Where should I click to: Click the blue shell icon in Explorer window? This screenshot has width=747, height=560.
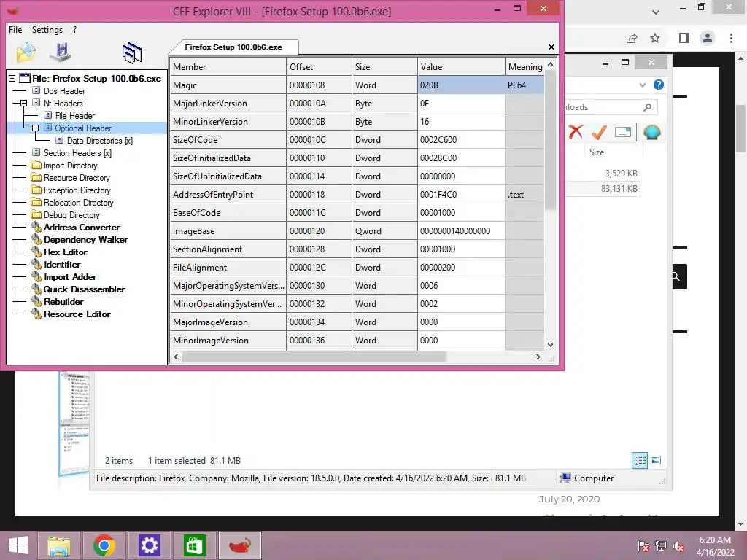(651, 132)
